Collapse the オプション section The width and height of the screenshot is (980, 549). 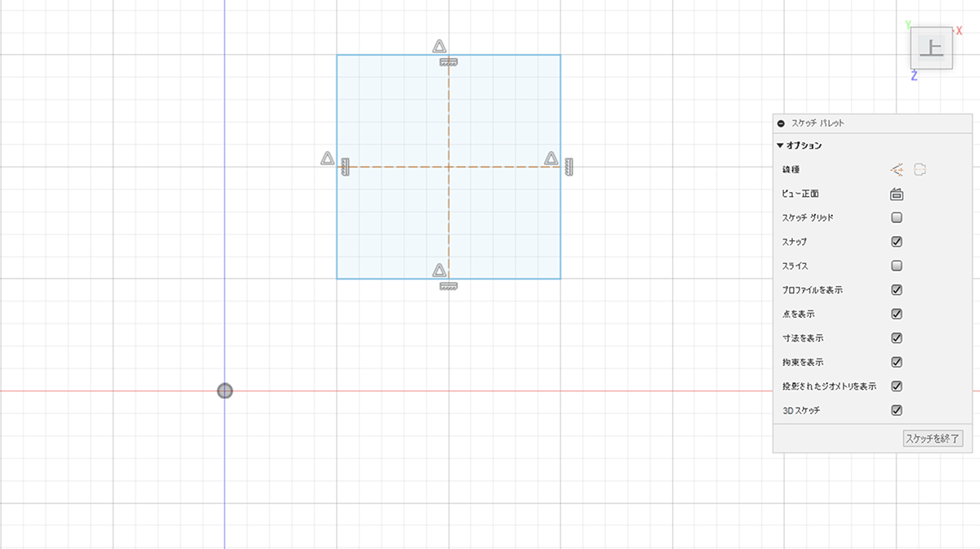[781, 146]
